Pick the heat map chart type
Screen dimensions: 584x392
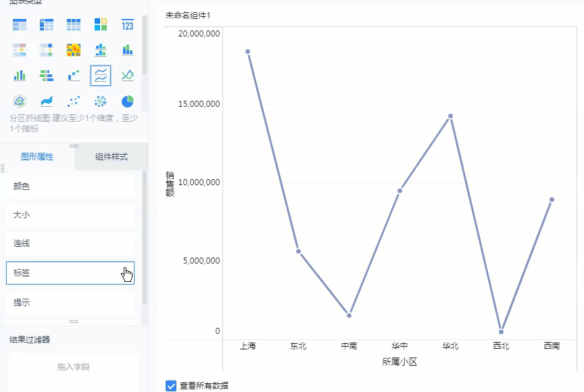(73, 50)
